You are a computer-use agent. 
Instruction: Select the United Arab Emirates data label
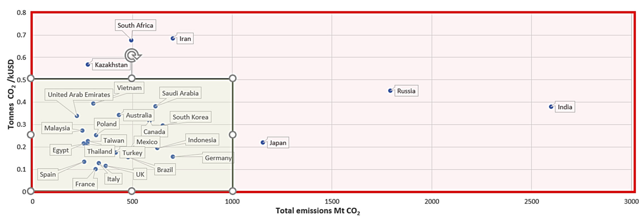79,95
